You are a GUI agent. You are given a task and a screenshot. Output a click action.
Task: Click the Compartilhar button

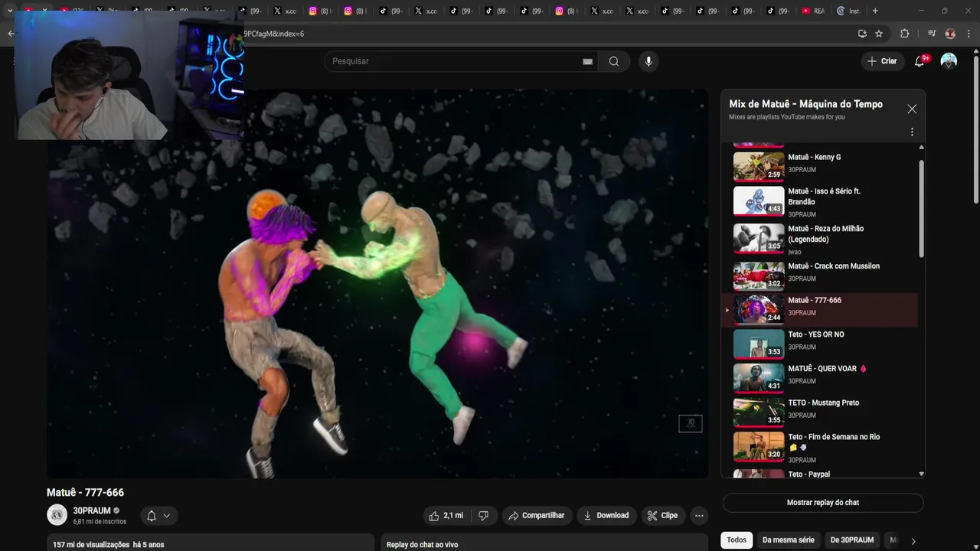tap(536, 516)
